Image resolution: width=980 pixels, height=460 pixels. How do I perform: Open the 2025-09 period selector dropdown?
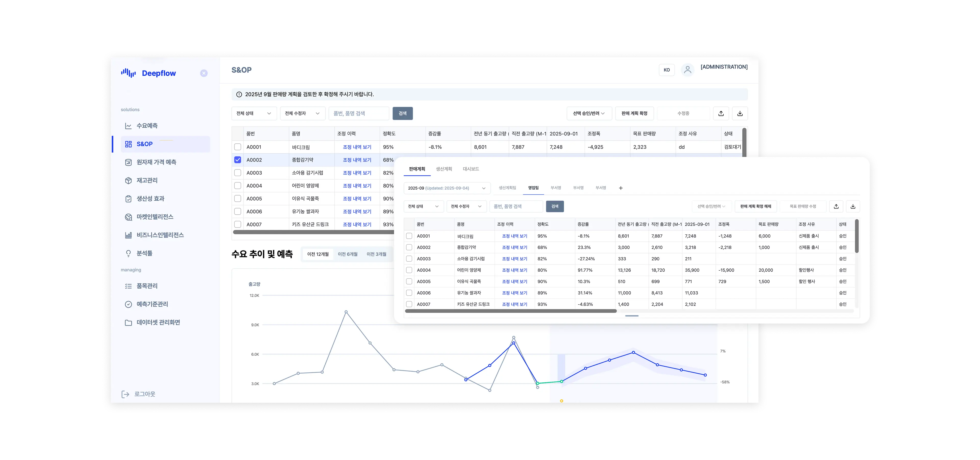pos(447,188)
